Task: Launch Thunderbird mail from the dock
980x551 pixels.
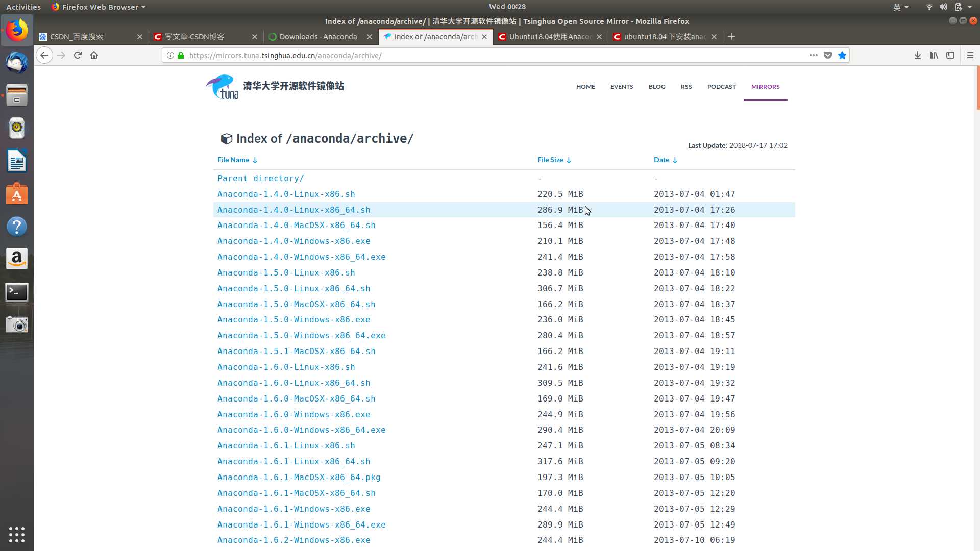Action: coord(17,63)
